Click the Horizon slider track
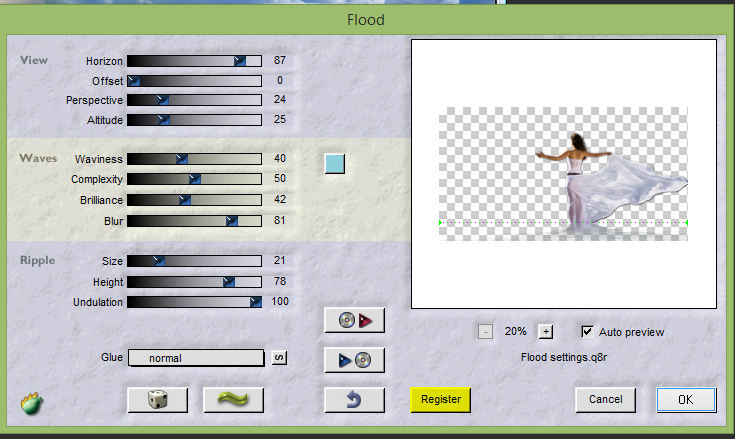The height and width of the screenshot is (439, 735). tap(194, 61)
